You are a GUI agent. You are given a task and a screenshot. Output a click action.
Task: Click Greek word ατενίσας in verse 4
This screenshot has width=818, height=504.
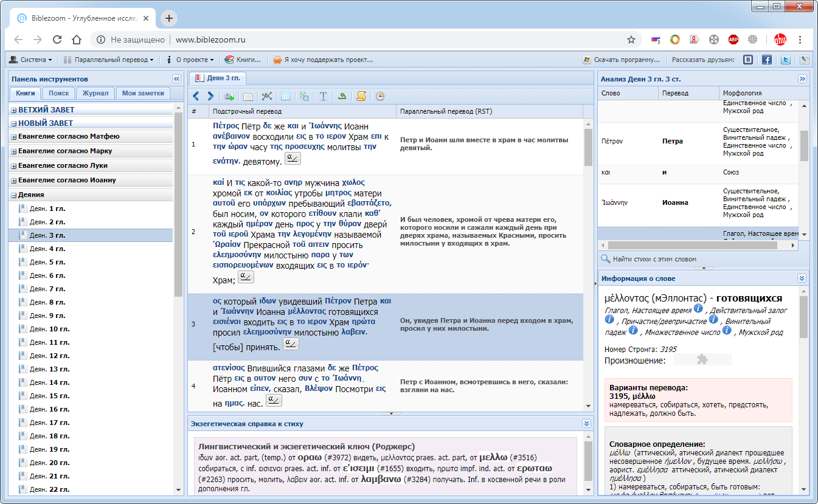tap(229, 368)
